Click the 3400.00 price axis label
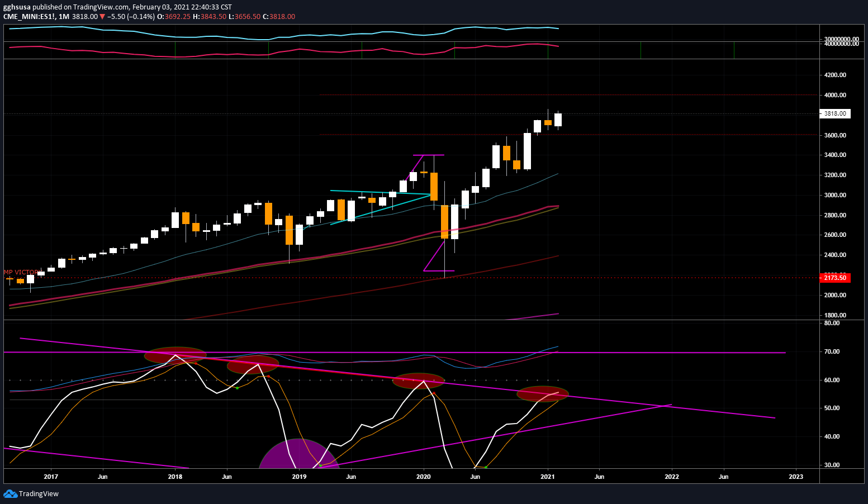The width and height of the screenshot is (868, 504). pos(835,155)
